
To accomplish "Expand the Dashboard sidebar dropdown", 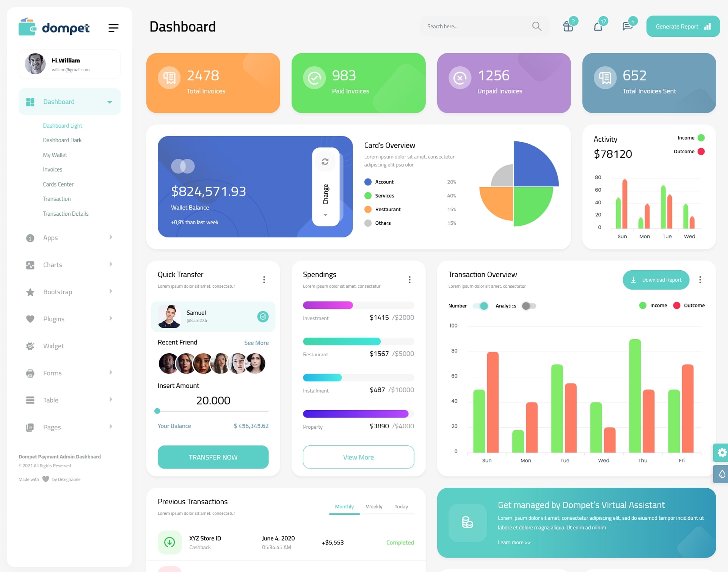I will (108, 102).
